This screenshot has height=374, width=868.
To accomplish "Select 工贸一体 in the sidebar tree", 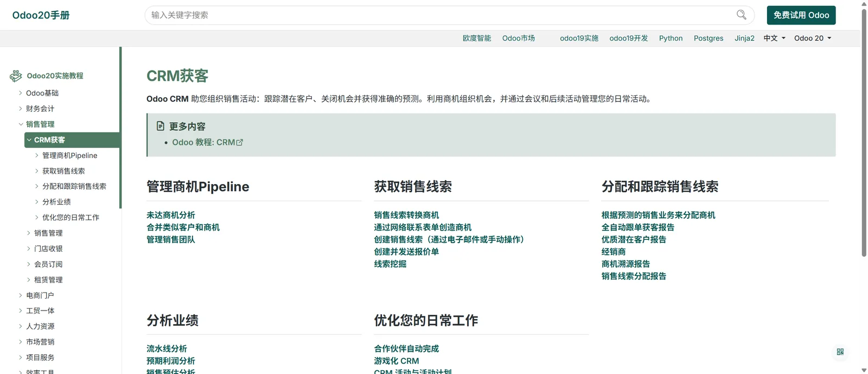I will [x=40, y=311].
